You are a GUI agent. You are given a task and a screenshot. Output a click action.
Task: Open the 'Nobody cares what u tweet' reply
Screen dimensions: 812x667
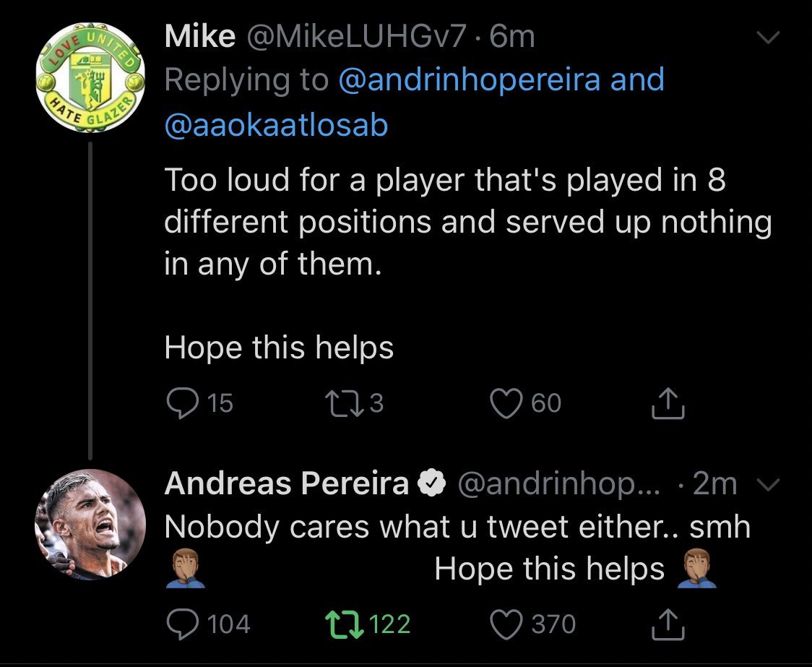[x=457, y=528]
